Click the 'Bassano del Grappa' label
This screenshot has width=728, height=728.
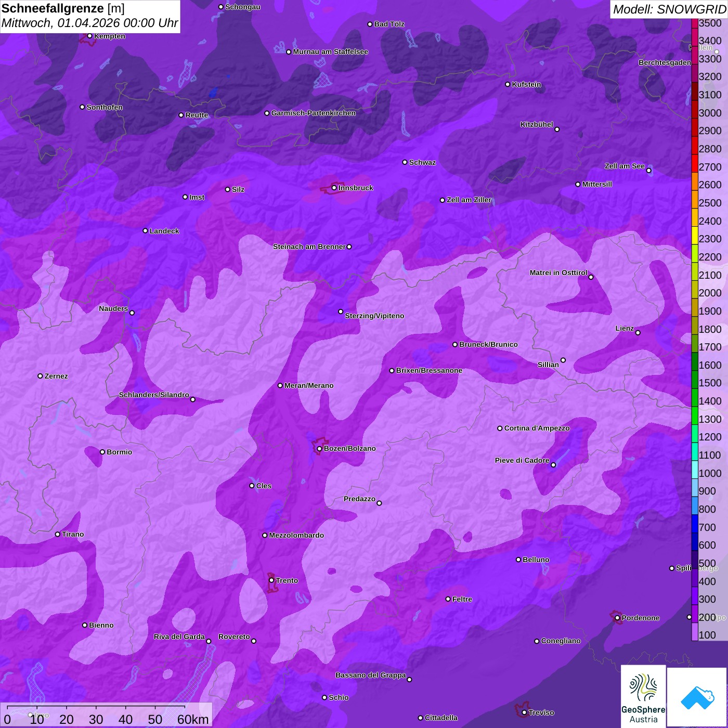coord(370,675)
